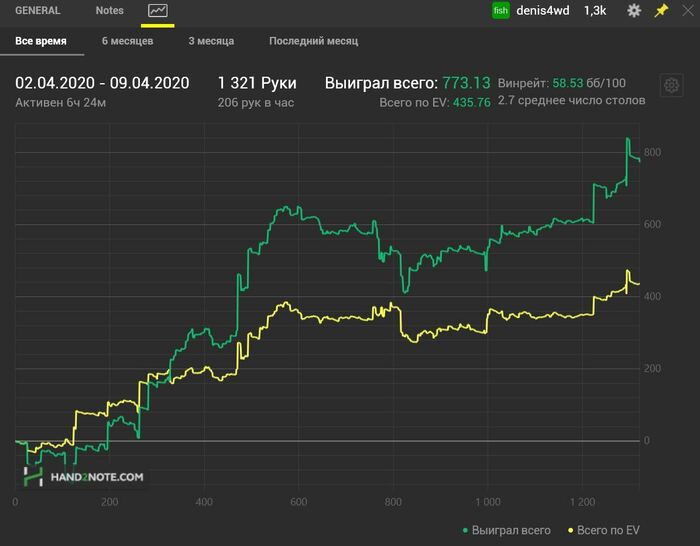Select the Последний месяц period
Viewport: 700px width, 546px height.
pos(313,41)
